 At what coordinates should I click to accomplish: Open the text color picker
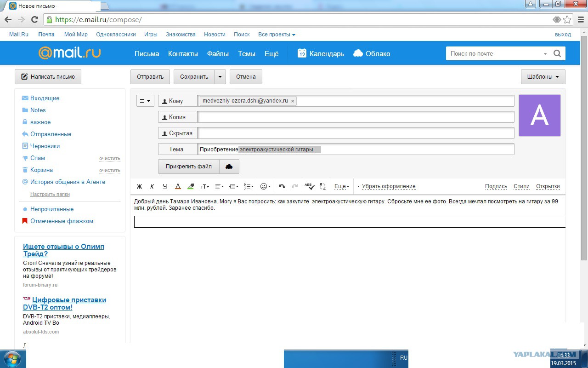coord(178,187)
